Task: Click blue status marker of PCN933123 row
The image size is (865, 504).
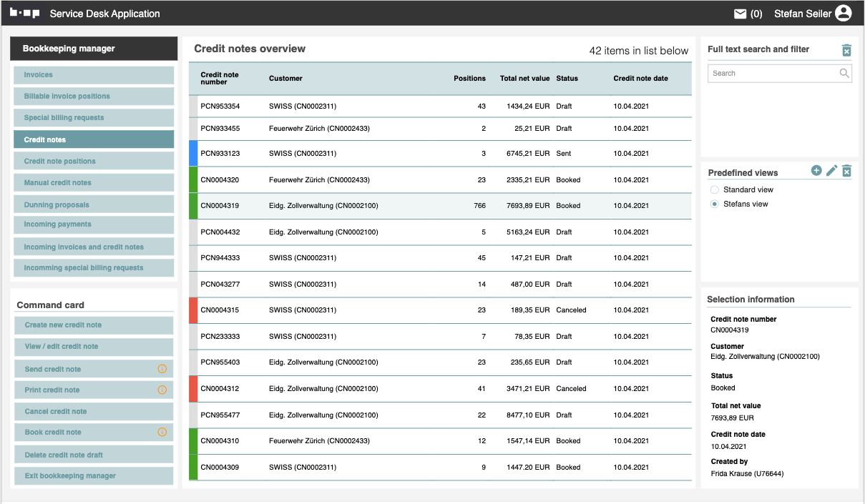Action: 193,154
